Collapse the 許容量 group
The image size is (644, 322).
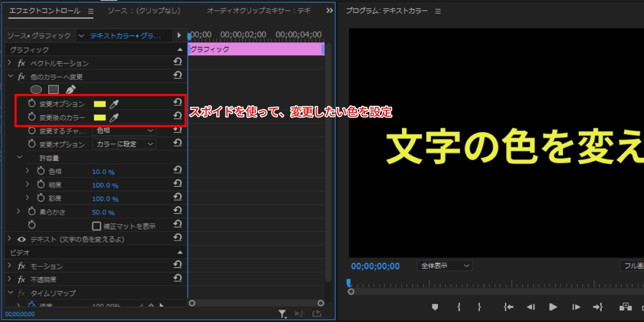pos(19,158)
